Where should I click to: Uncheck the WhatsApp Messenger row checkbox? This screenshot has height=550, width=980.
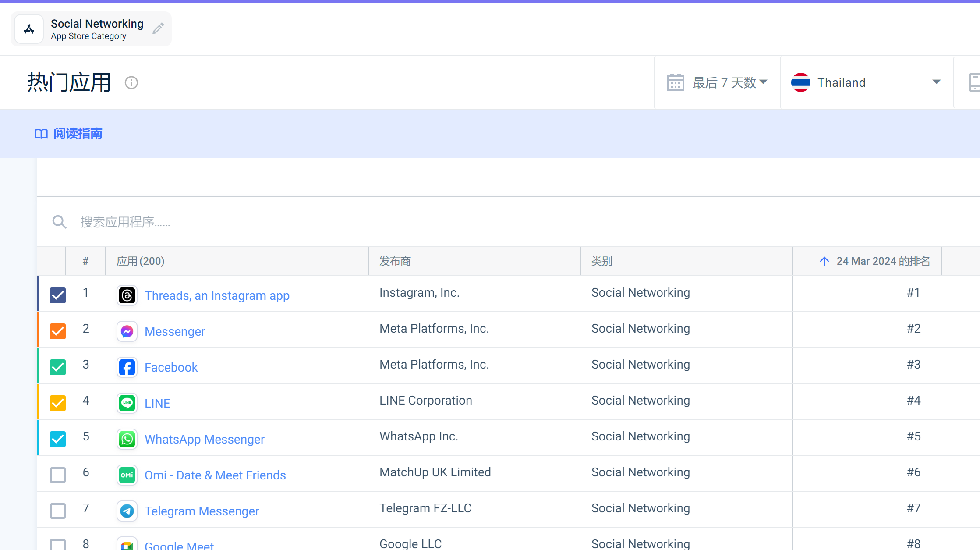[x=58, y=439]
